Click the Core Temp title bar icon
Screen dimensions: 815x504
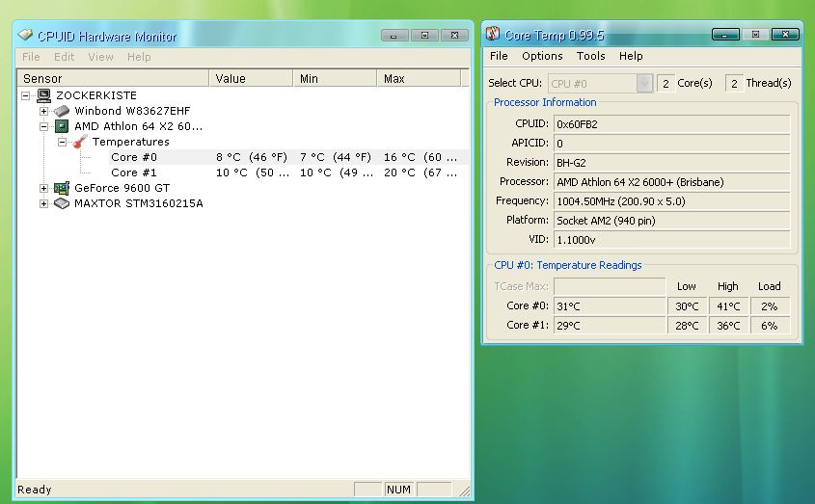pos(492,34)
